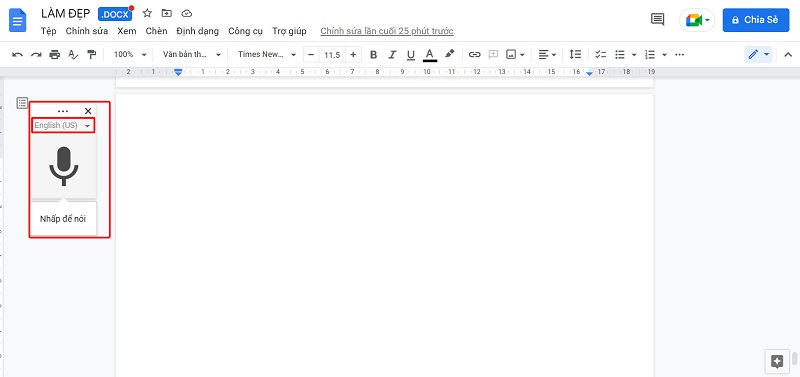Image resolution: width=800 pixels, height=377 pixels.
Task: Click the LÀM ĐẸP document title
Action: pos(66,14)
